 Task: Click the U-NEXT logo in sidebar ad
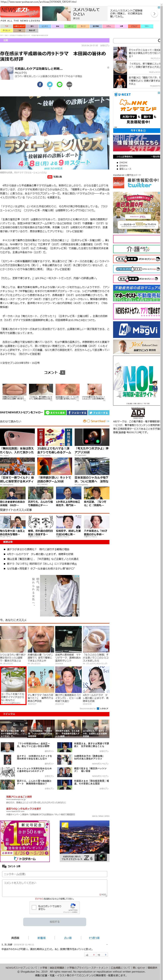click(122, 94)
